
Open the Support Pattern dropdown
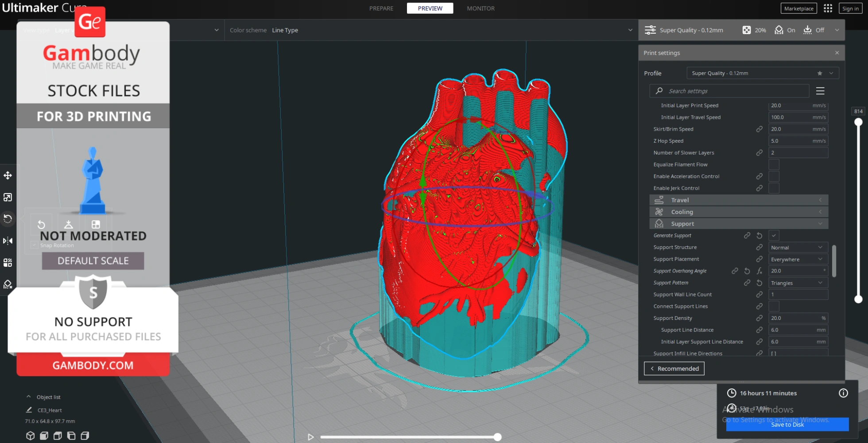[x=798, y=283]
